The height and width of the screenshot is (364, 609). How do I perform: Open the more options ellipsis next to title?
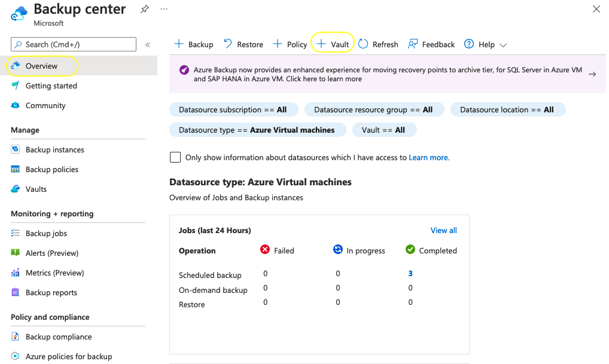[164, 9]
